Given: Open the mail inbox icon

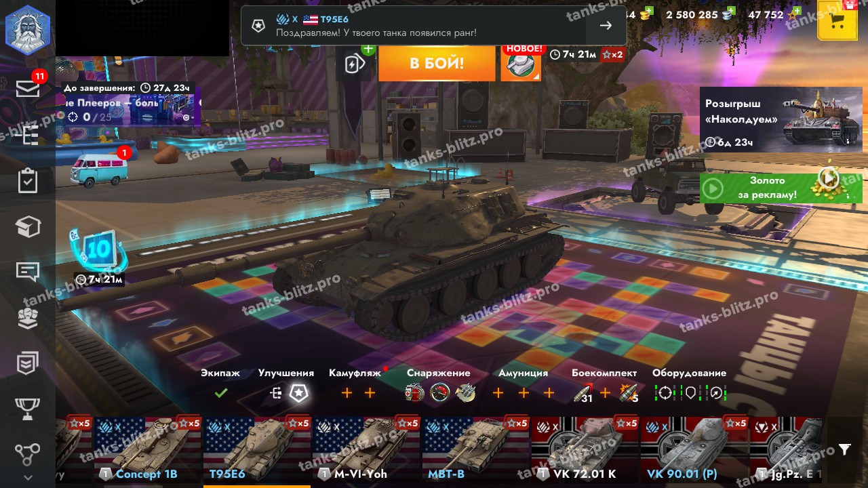Looking at the screenshot, I should [28, 87].
